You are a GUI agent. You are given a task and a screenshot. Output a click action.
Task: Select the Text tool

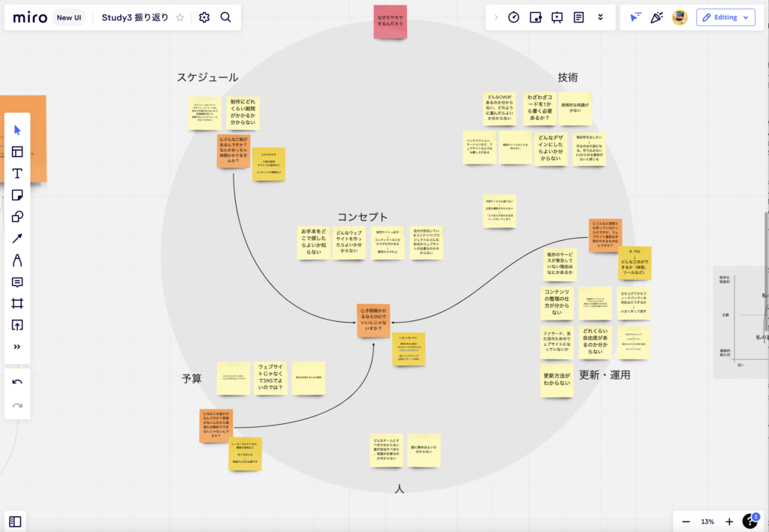pyautogui.click(x=17, y=173)
